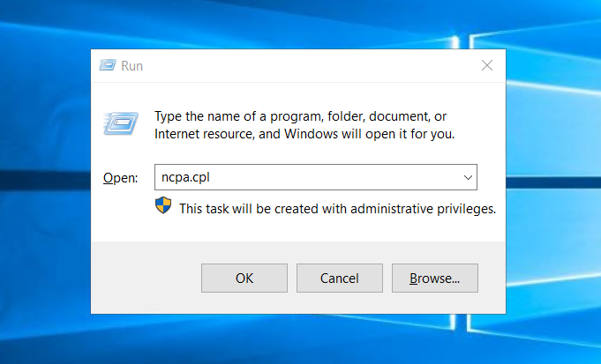Click the 'Type the name of a program' description
The width and height of the screenshot is (601, 364).
click(x=304, y=125)
